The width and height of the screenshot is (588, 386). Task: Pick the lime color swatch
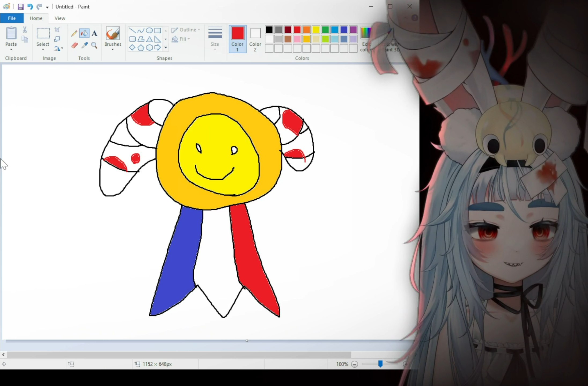pos(325,39)
